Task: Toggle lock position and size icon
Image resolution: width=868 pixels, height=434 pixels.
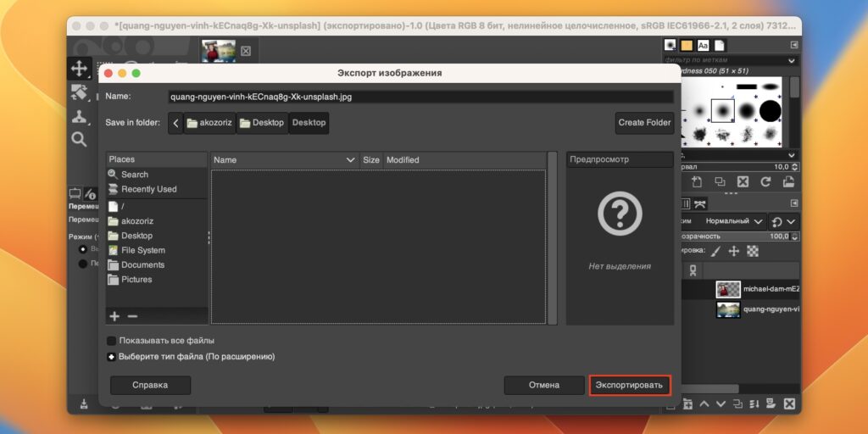Action: tap(733, 251)
